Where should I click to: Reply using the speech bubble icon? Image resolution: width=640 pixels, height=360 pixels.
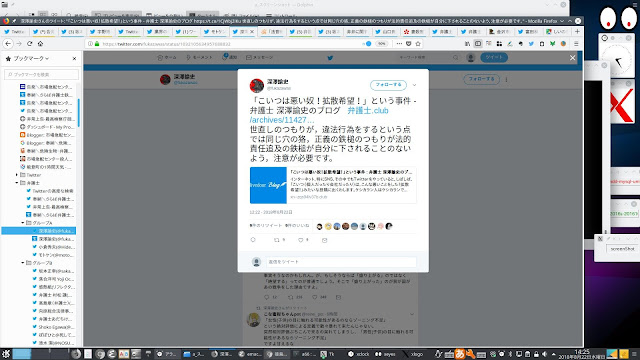[253, 240]
